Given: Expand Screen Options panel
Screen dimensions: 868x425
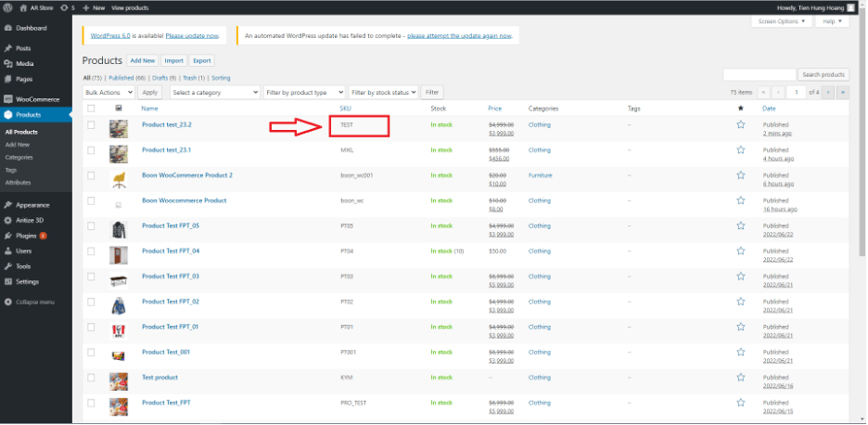Looking at the screenshot, I should click(782, 21).
